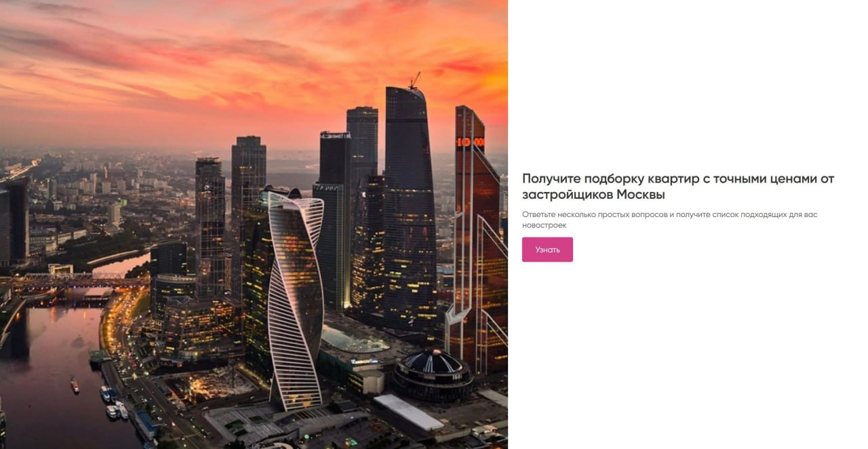Image resolution: width=868 pixels, height=449 pixels.
Task: Click the small red boat on river
Action: tap(75, 386)
